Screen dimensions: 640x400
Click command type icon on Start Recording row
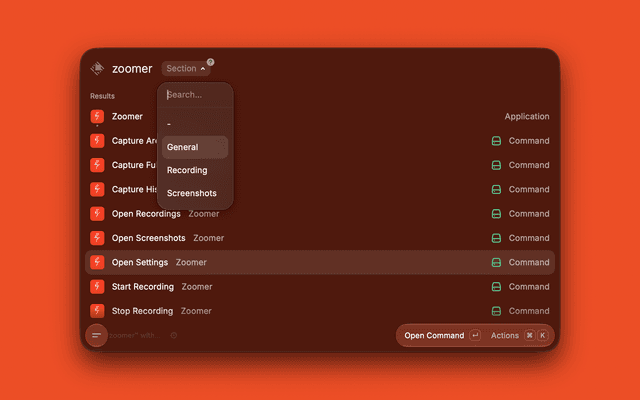(496, 287)
